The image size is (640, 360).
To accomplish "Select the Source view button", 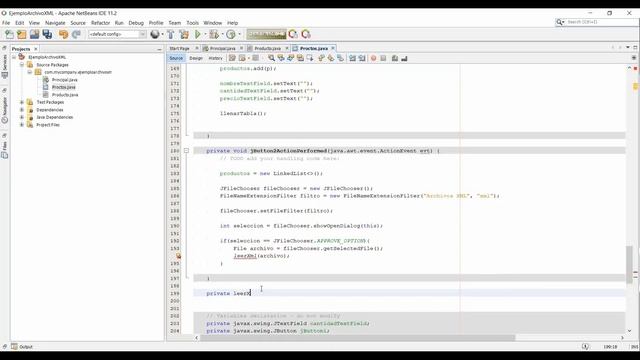I will [176, 58].
